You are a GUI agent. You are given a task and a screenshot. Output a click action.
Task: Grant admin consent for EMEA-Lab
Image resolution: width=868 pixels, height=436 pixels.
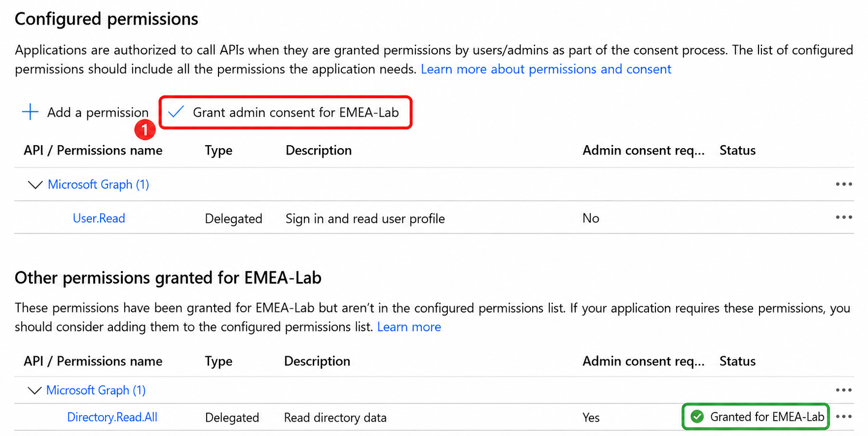(x=285, y=112)
